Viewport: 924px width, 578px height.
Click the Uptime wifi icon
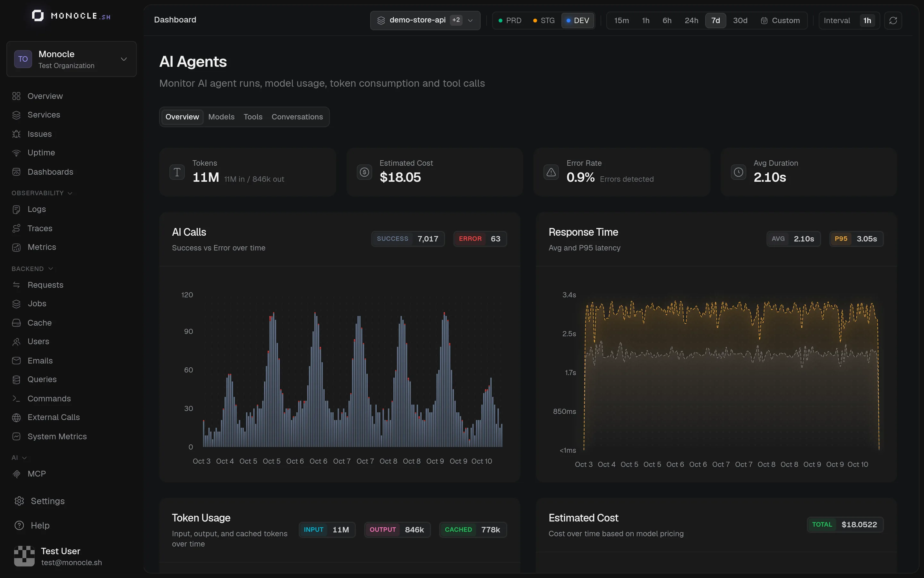16,153
